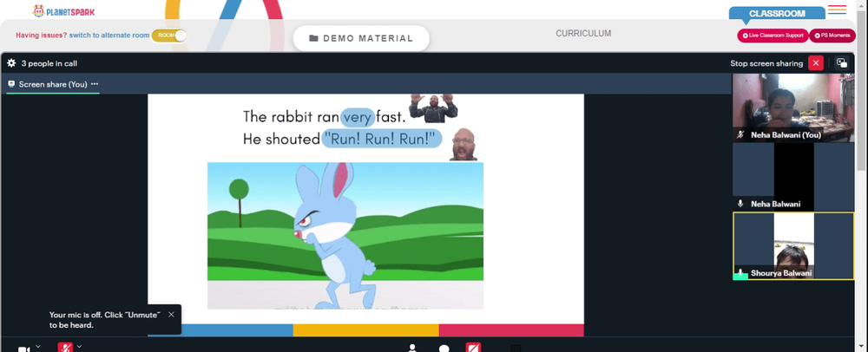The image size is (868, 352).
Task: Toggle the alternate ROOM switch
Action: [x=169, y=36]
